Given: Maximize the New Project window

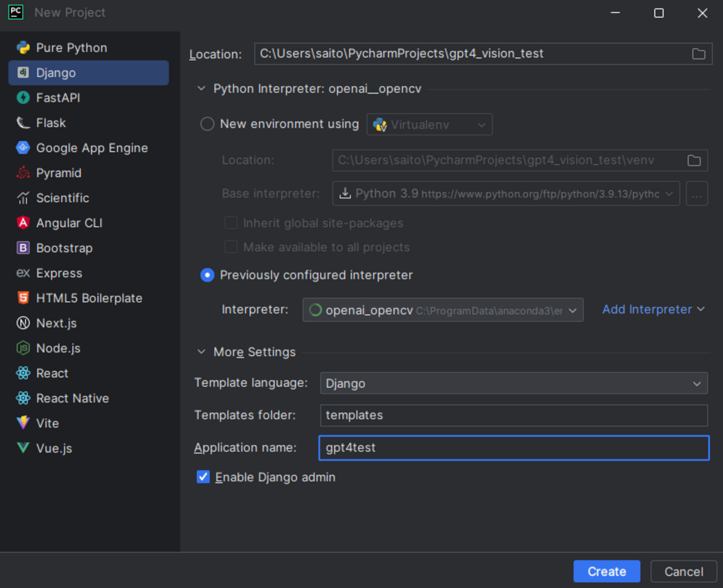Looking at the screenshot, I should click(x=658, y=13).
